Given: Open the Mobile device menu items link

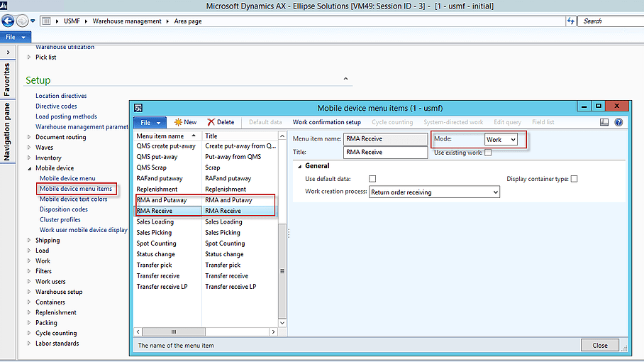Looking at the screenshot, I should (x=76, y=189).
